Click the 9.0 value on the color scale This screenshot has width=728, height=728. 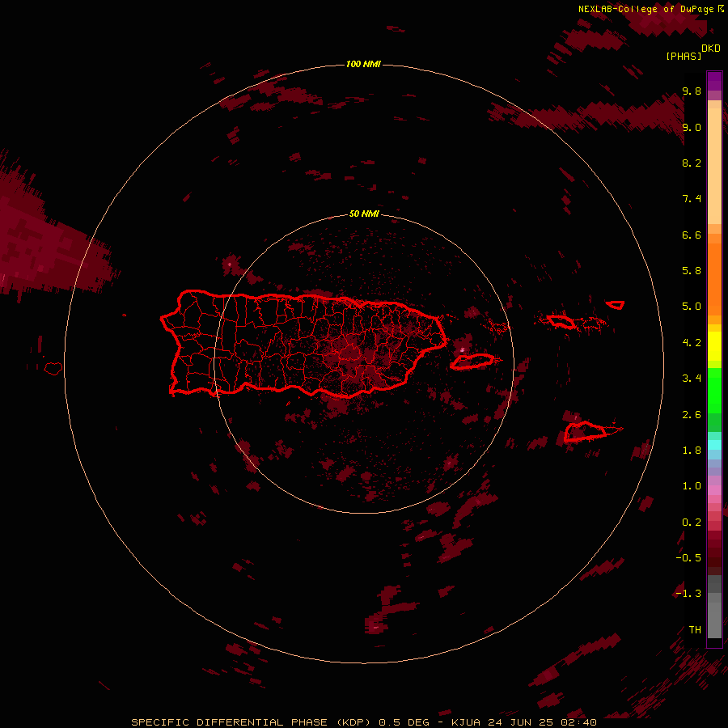(x=692, y=127)
